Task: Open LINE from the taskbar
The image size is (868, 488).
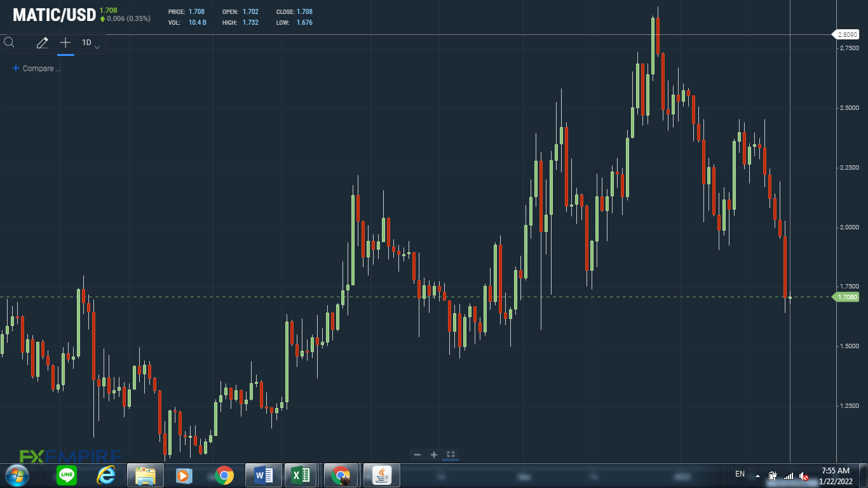Action: tap(67, 475)
